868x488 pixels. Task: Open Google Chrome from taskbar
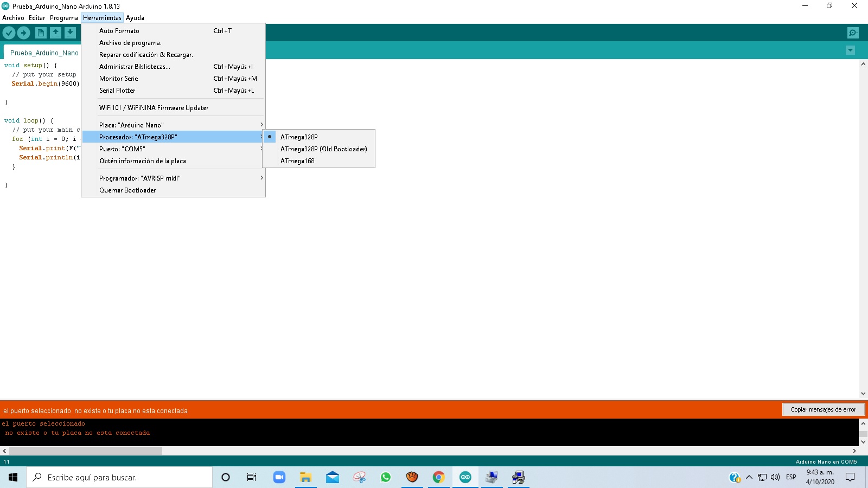[x=438, y=477]
